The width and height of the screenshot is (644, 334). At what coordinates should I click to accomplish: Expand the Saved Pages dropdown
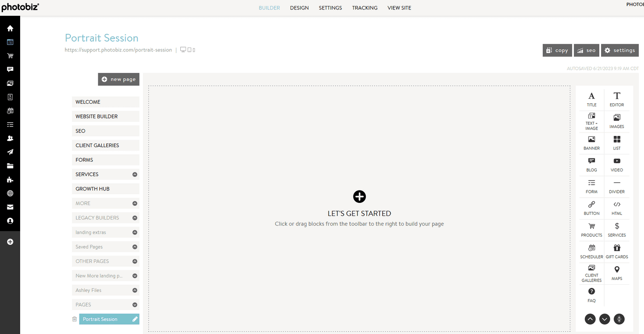(135, 247)
